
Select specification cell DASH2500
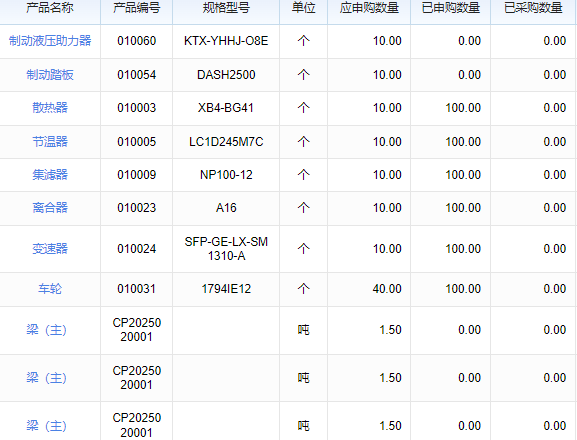[x=226, y=75]
